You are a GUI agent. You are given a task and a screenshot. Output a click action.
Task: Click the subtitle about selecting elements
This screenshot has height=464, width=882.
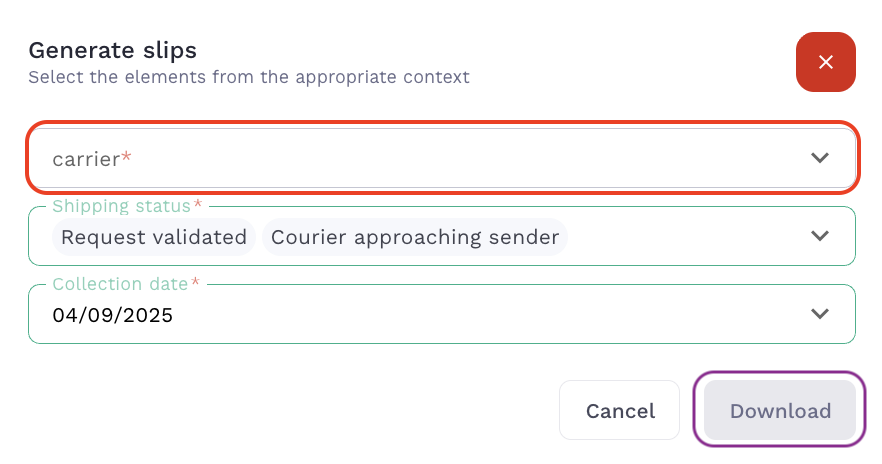click(x=249, y=76)
